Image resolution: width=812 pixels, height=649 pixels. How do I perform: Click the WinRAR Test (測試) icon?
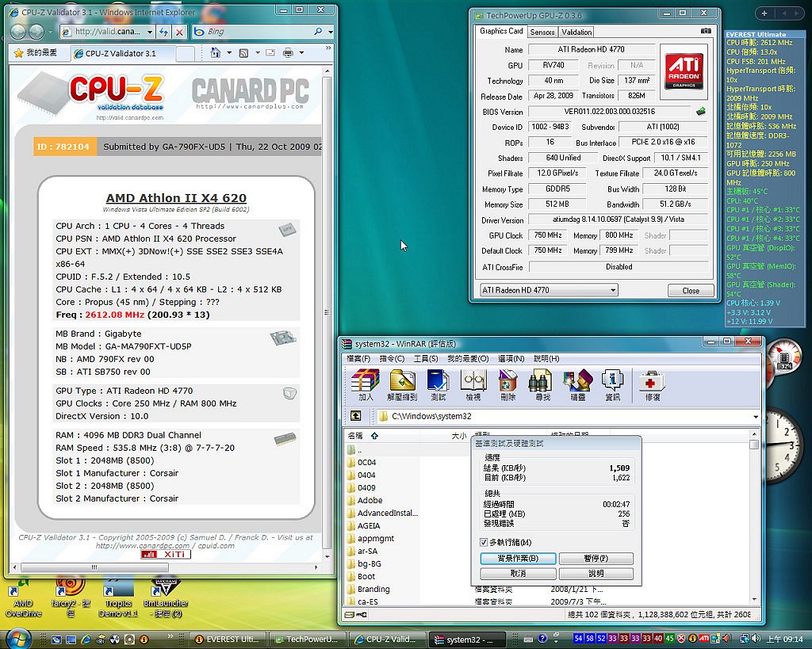438,385
